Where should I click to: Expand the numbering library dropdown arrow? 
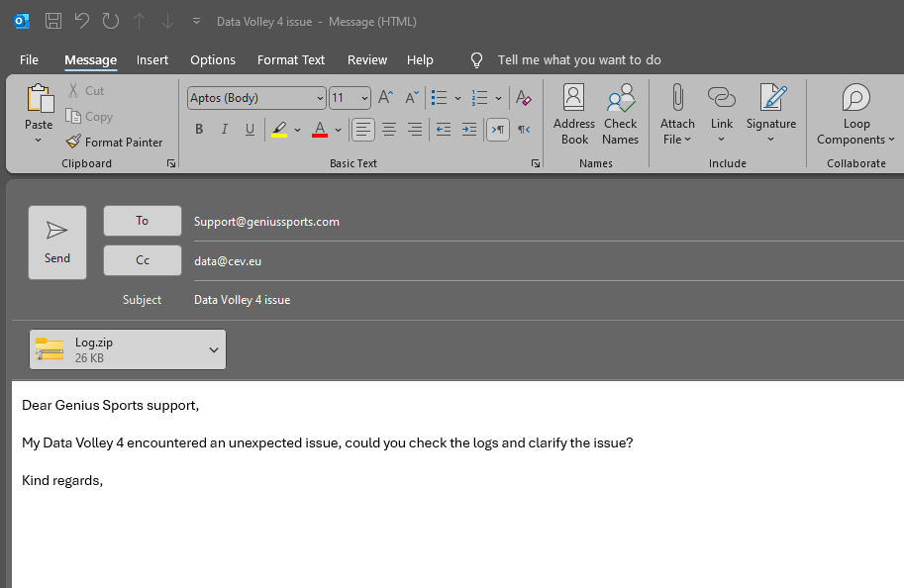click(498, 98)
